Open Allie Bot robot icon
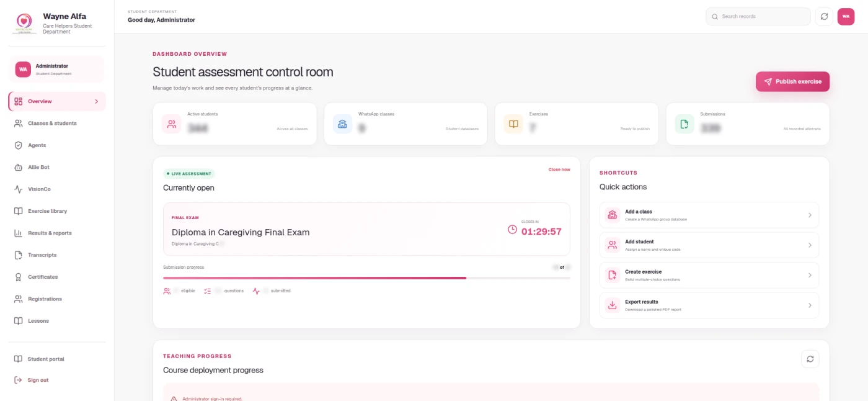This screenshot has height=401, width=868. (18, 167)
